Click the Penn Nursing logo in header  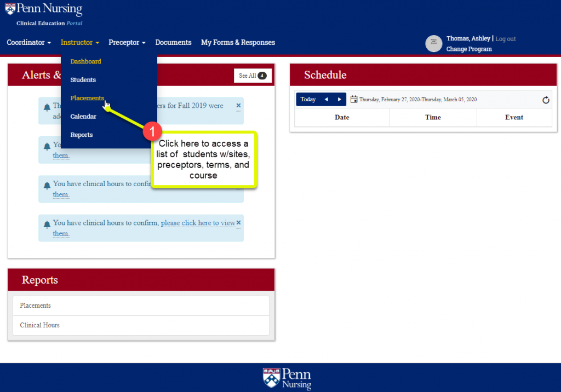44,14
